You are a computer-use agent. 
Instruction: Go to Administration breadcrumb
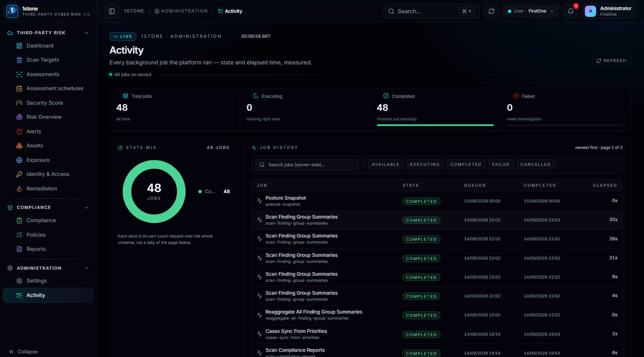coord(181,11)
